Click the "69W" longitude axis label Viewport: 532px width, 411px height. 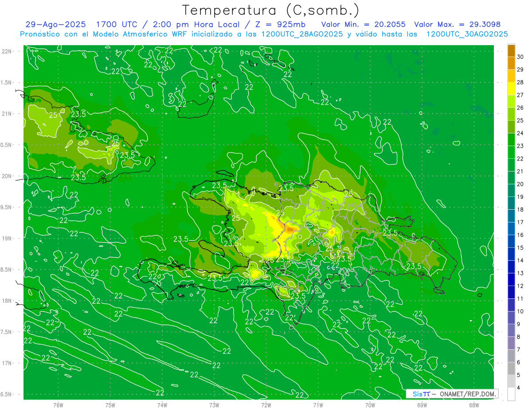pyautogui.click(x=422, y=405)
